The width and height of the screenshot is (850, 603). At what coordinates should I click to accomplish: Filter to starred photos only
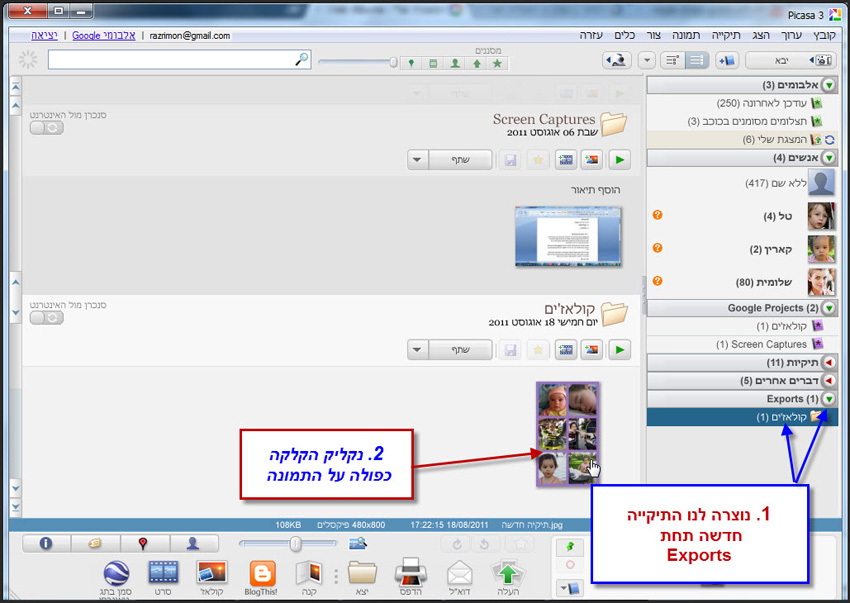[498, 63]
